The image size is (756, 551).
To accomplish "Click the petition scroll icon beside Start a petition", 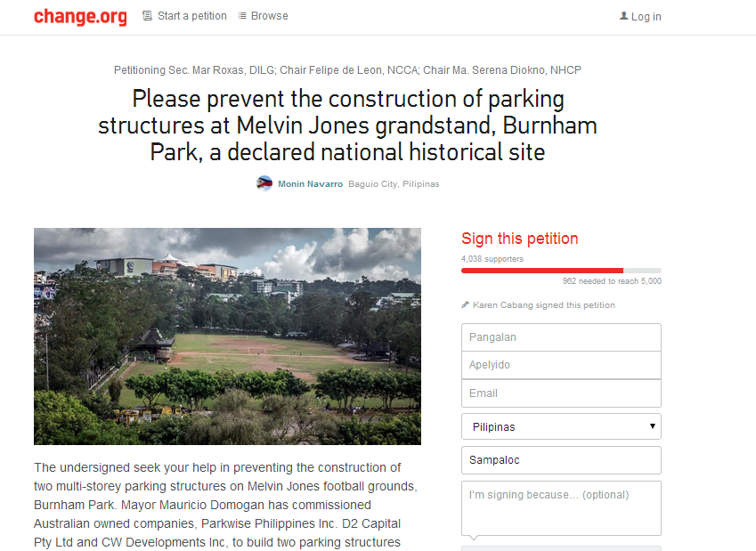I will pyautogui.click(x=147, y=16).
